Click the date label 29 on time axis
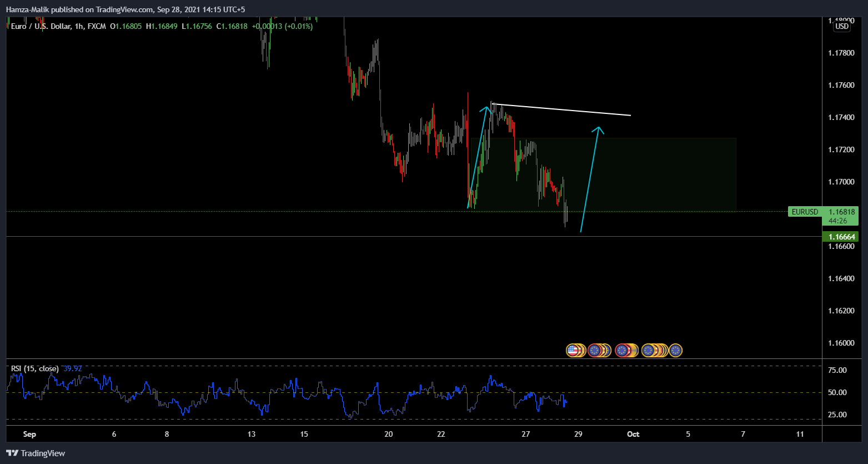This screenshot has width=868, height=464. pyautogui.click(x=578, y=434)
